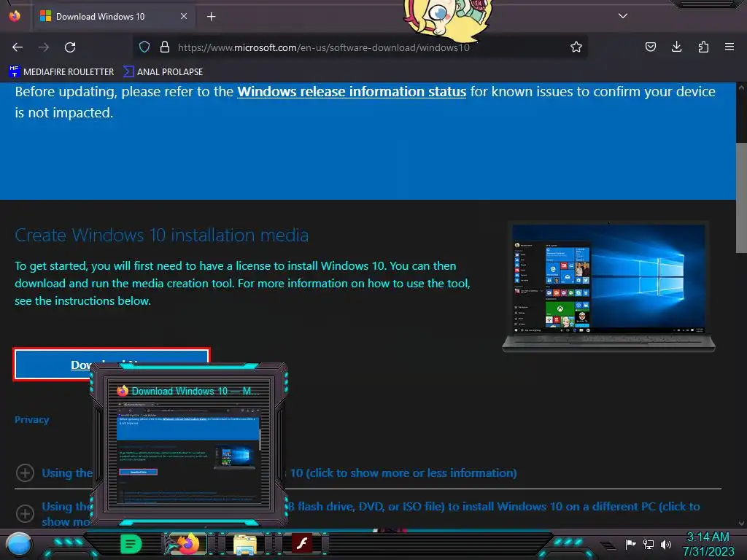Click the Firefox logo icon beside the tab strip

pos(15,16)
